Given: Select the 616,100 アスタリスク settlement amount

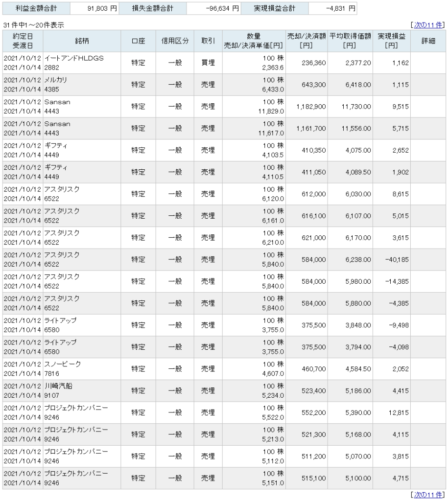Looking at the screenshot, I should pyautogui.click(x=314, y=216).
